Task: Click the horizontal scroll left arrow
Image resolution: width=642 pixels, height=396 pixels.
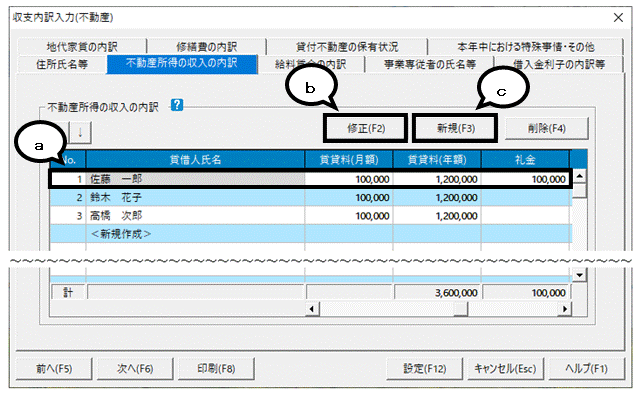Action: point(312,309)
